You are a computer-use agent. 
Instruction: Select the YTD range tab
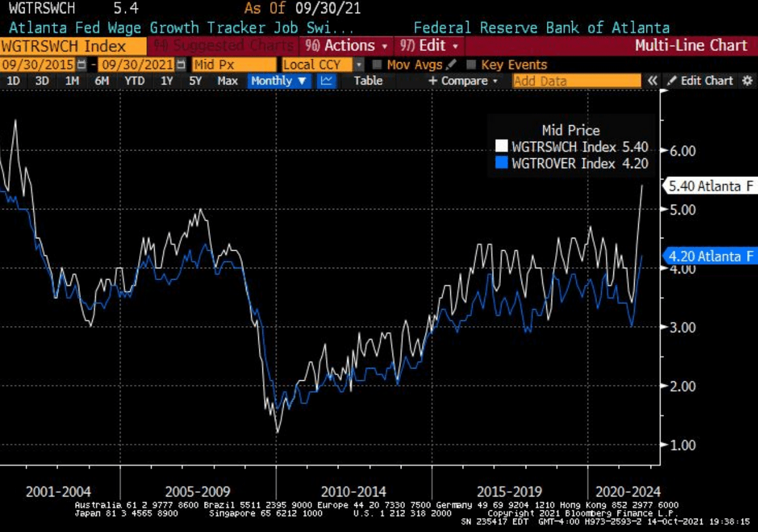pos(135,81)
